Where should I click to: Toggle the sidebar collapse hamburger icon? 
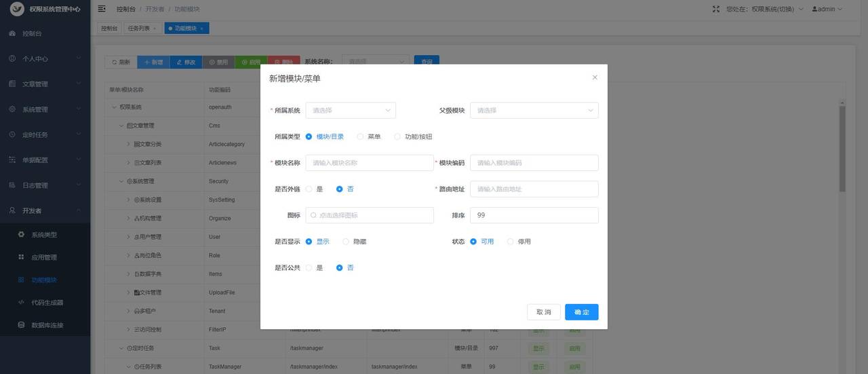coord(102,9)
